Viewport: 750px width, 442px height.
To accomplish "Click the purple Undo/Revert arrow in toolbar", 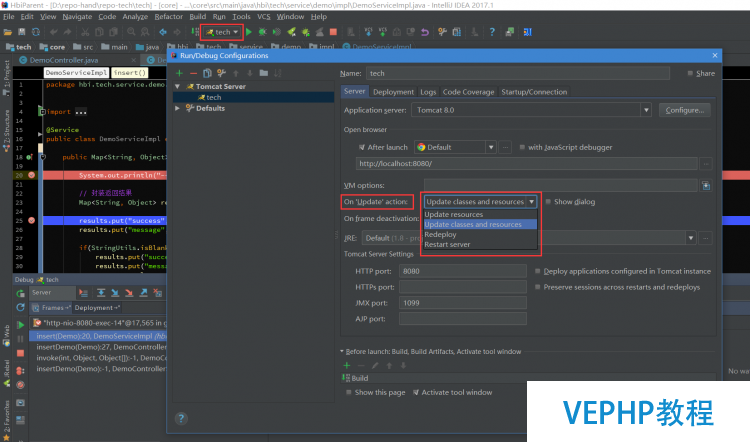I will (425, 32).
